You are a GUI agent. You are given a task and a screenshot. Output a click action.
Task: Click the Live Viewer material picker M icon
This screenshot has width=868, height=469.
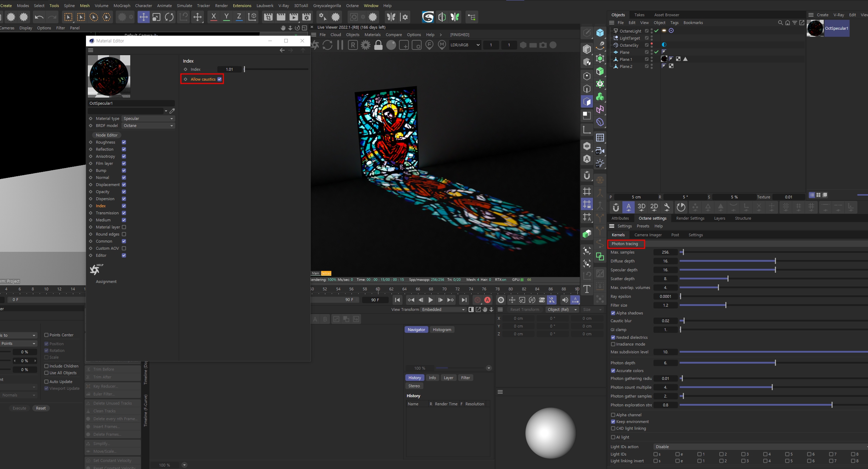click(442, 45)
